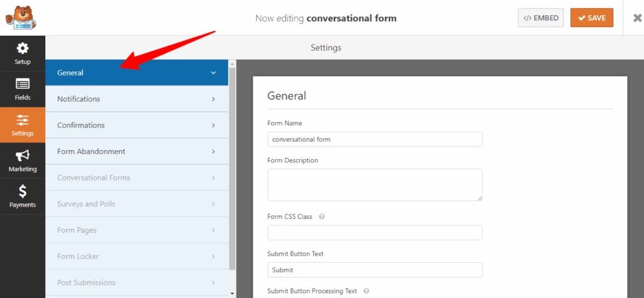644x298 pixels.
Task: Open the Fields list icon
Action: (x=23, y=84)
